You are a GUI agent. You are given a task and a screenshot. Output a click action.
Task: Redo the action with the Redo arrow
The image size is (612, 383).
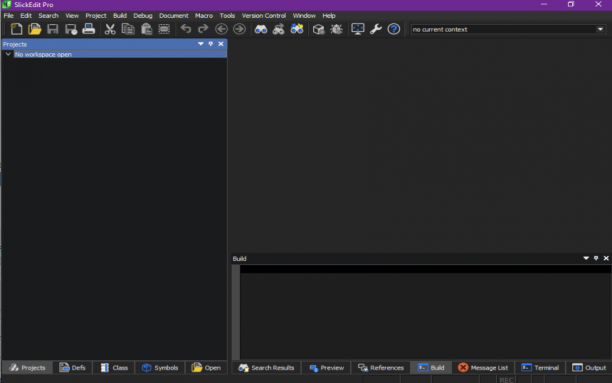pos(203,29)
